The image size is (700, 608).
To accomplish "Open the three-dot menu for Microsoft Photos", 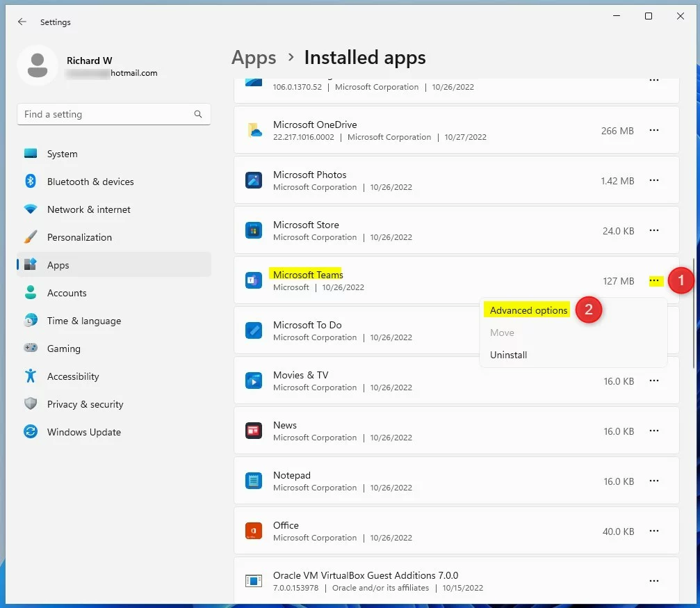I will pos(653,180).
